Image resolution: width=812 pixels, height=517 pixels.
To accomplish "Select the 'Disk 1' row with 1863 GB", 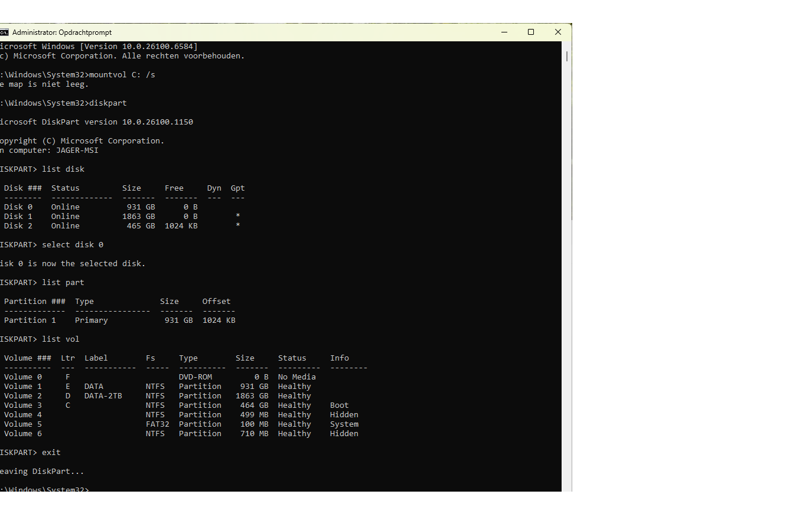I will point(122,217).
